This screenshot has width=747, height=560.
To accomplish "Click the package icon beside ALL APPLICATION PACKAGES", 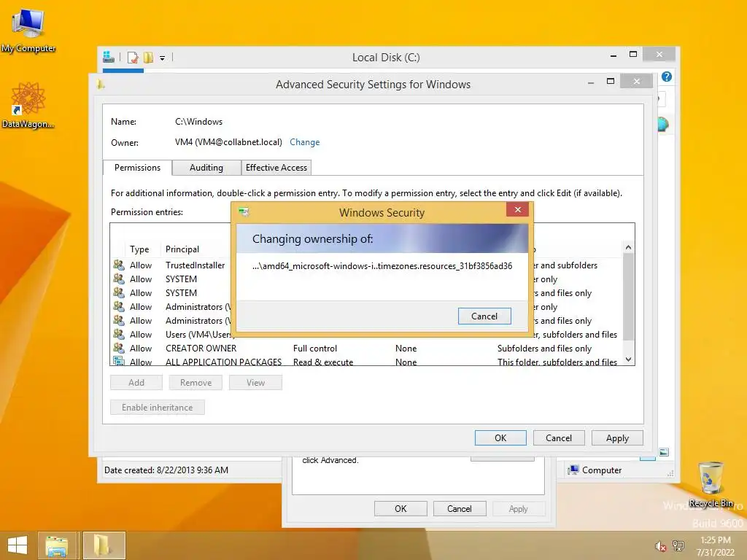I will pyautogui.click(x=119, y=361).
